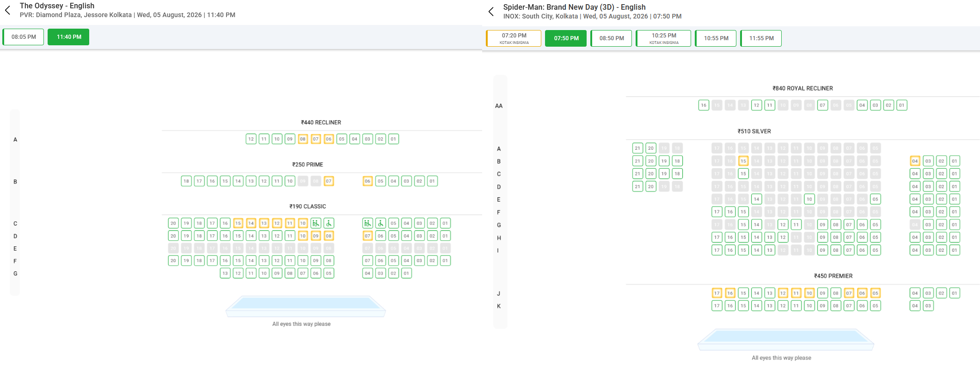980x366 pixels.
Task: Choose Recliner seat A01 in The Odyssey
Action: (x=393, y=139)
